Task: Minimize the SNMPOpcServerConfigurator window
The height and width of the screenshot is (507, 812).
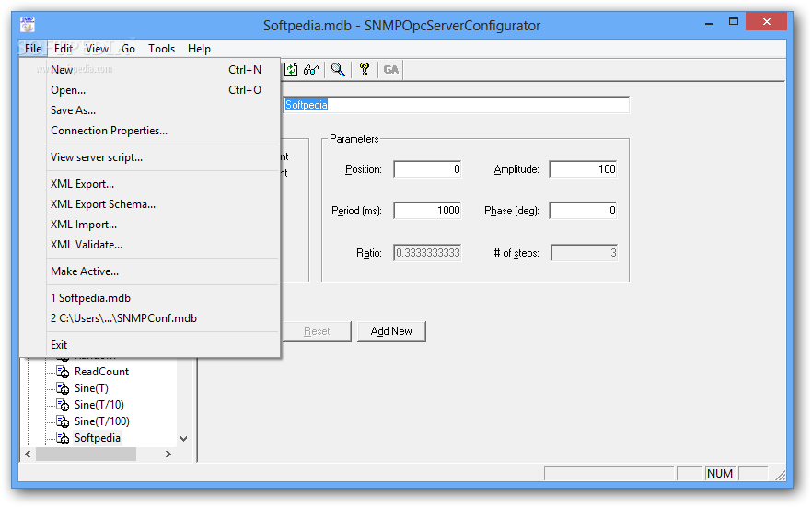Action: pyautogui.click(x=709, y=23)
